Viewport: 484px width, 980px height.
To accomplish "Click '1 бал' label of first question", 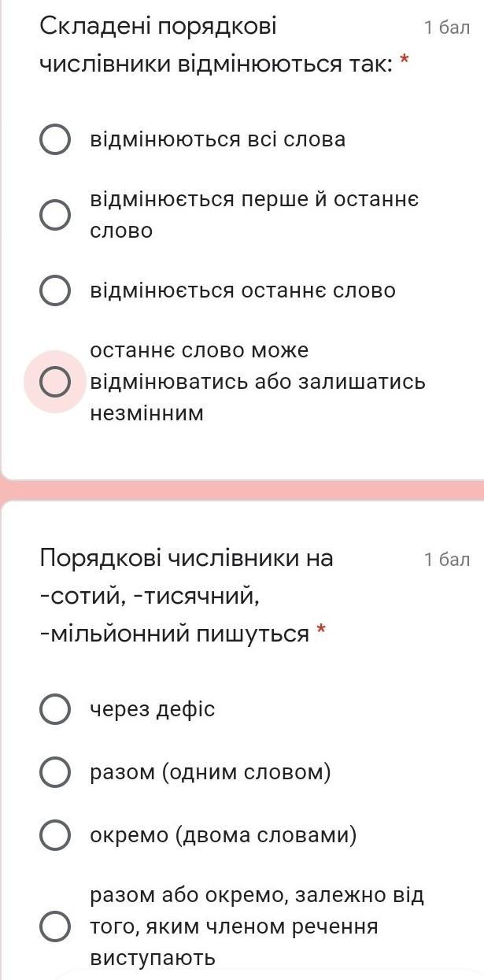I will click(x=446, y=28).
